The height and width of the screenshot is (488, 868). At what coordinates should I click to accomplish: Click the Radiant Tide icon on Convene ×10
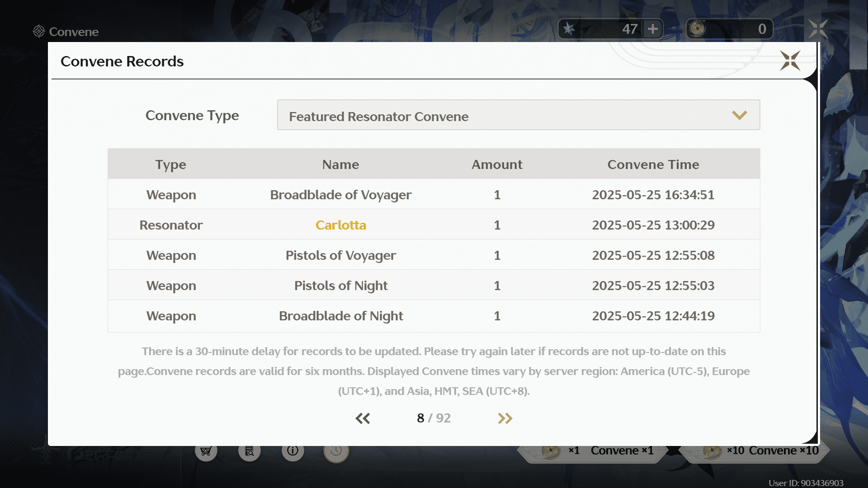coord(712,450)
